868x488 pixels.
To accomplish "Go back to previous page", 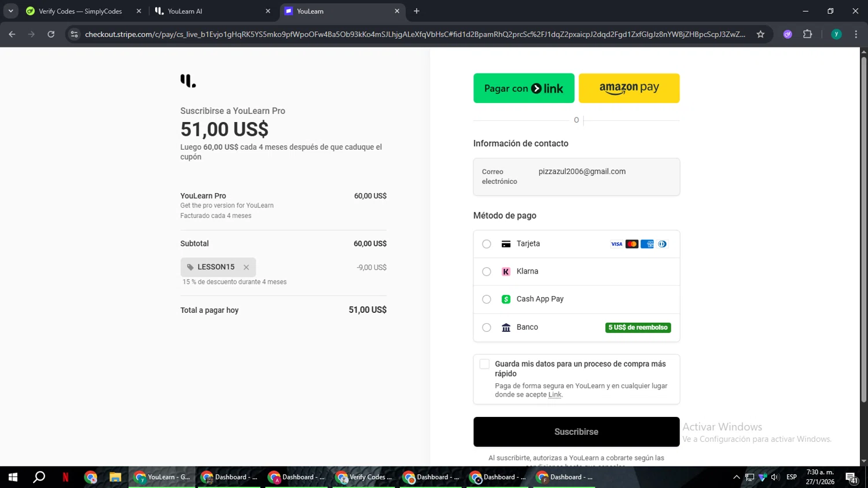I will click(x=12, y=34).
